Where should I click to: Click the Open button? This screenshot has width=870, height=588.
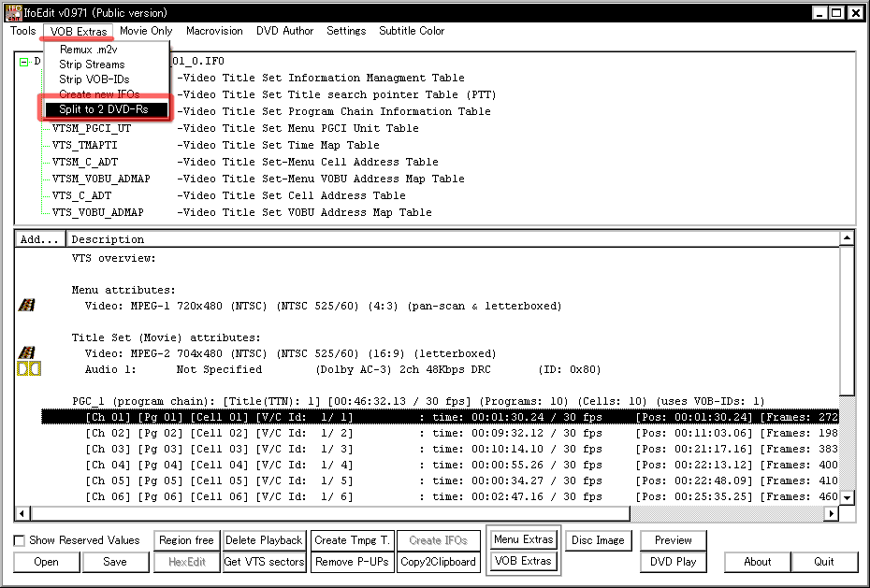46,562
